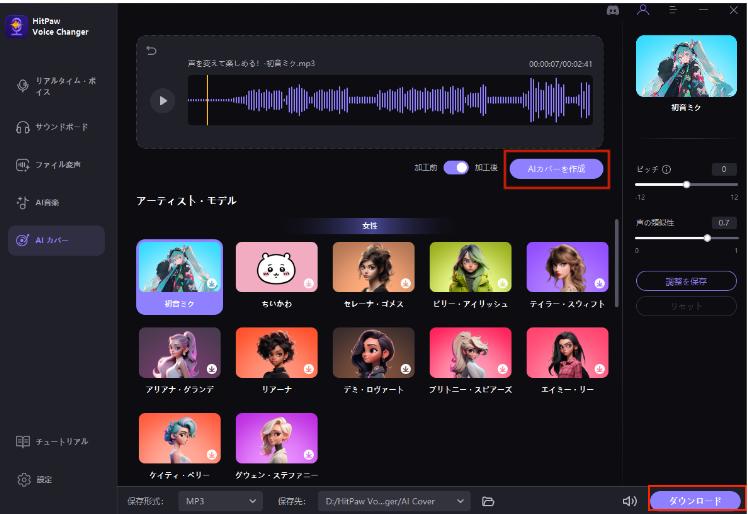748x514 pixels.
Task: Click the 初音ミク preview image in right panel
Action: [x=686, y=66]
